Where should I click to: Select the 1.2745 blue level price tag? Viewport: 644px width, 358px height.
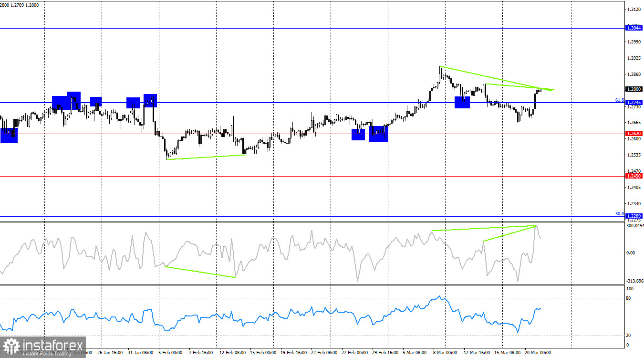pos(634,103)
